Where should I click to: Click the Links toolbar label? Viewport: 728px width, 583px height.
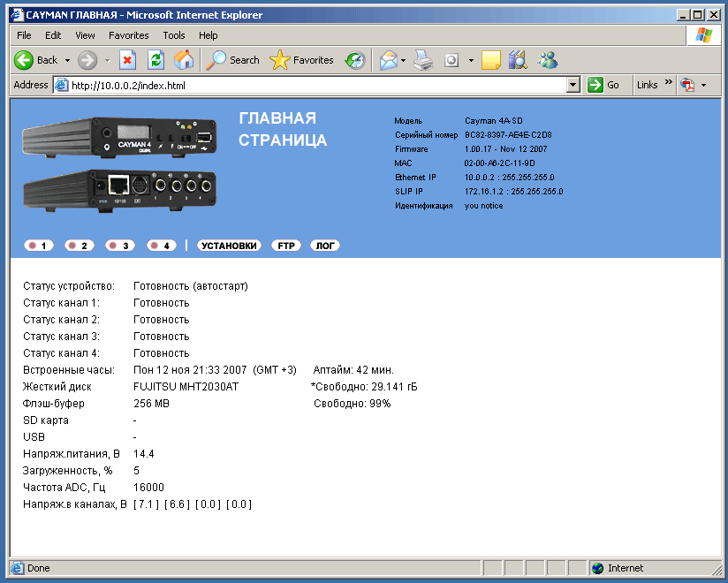[648, 85]
